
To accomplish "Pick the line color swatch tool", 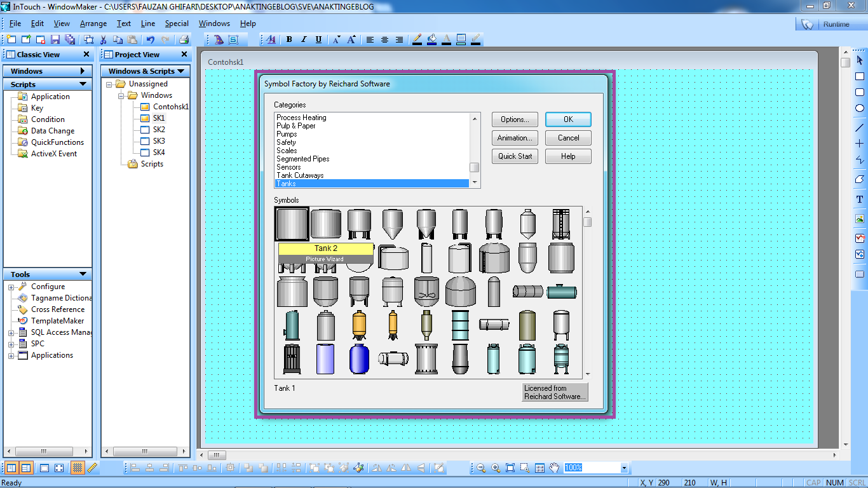I will coord(417,39).
